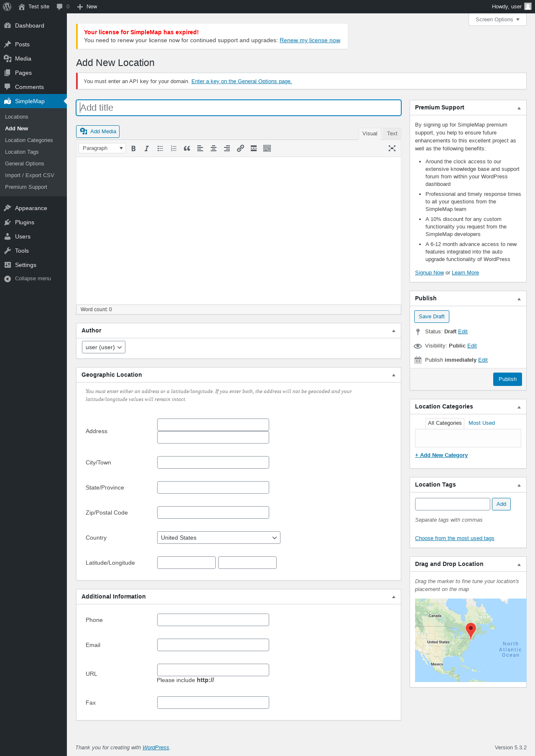Click Choose from the most used tags
Screen dimensions: 535x756
point(455,538)
